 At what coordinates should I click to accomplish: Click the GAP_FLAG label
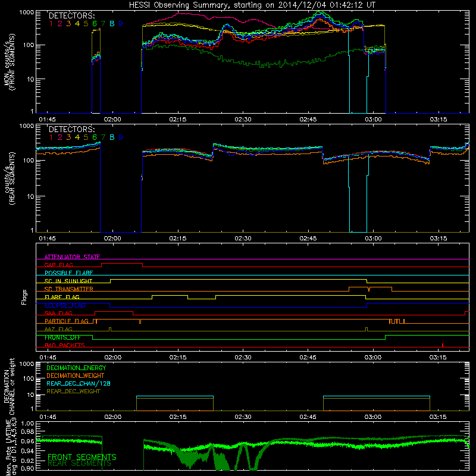click(58, 265)
